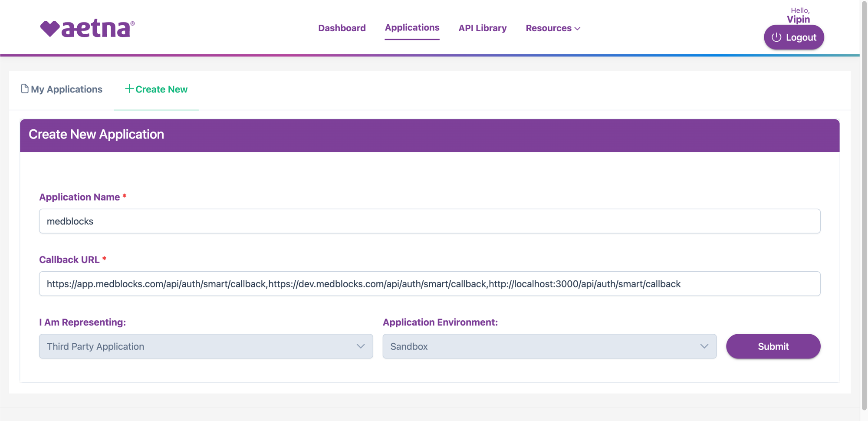868x421 pixels.
Task: Click the Application Environment label
Action: pos(441,322)
